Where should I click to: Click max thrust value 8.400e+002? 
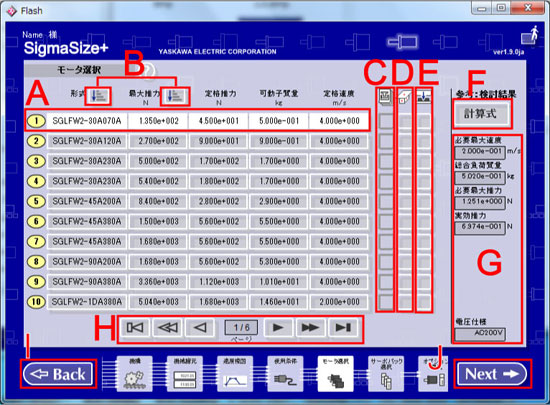[x=158, y=201]
